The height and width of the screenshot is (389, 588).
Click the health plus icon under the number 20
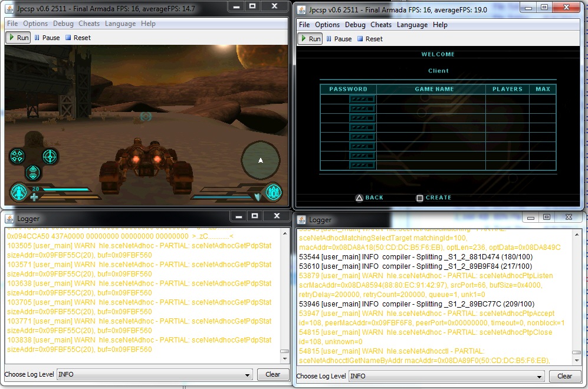pos(34,197)
